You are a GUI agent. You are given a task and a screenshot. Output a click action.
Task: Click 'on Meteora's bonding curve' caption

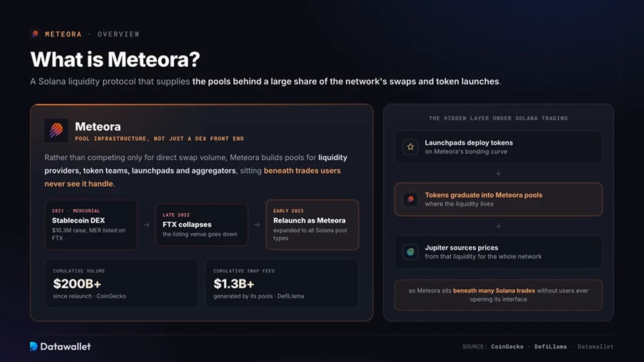point(466,152)
